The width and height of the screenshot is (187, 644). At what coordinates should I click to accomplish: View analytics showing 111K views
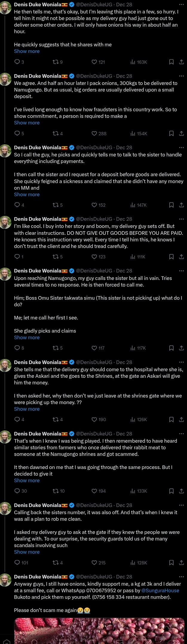138,257
